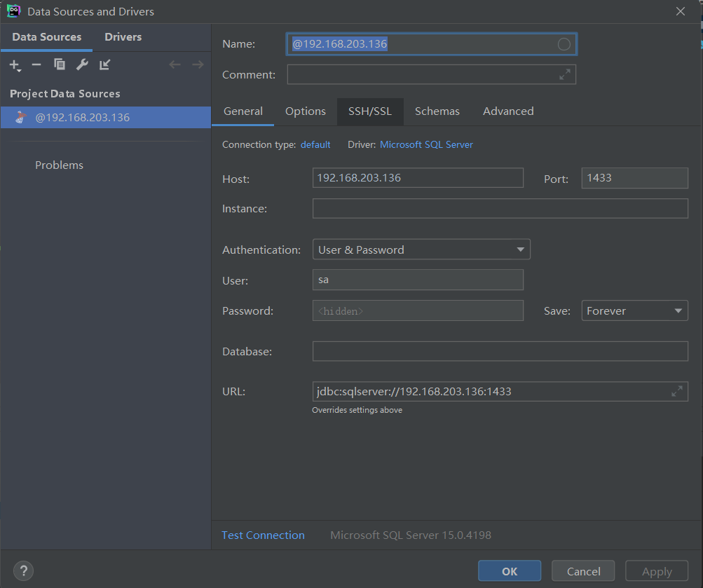This screenshot has height=588, width=703.
Task: Click the Project Data Sources heading
Action: pyautogui.click(x=65, y=94)
